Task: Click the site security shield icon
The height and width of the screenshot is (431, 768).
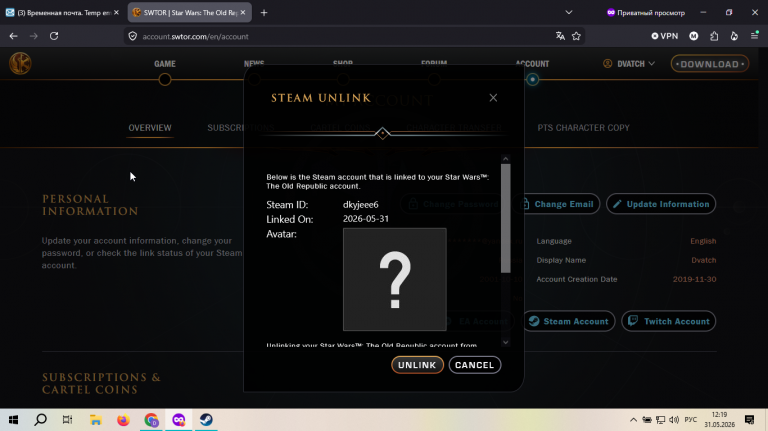Action: [133, 36]
